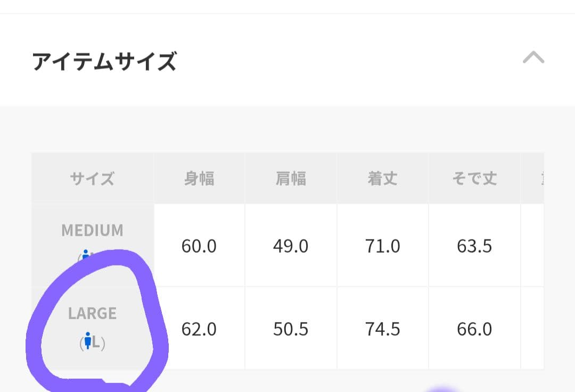Click the そで丈 column header
Image resolution: width=575 pixels, height=392 pixels.
pyautogui.click(x=474, y=178)
